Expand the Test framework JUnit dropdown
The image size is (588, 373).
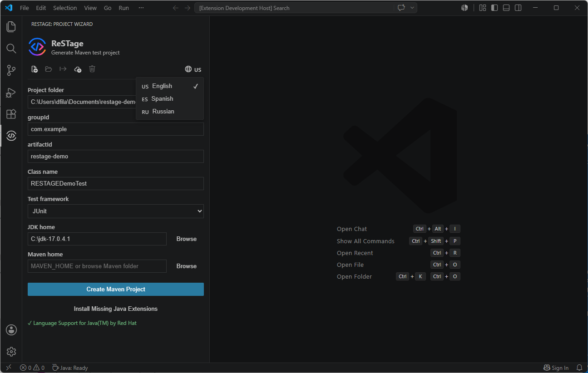[116, 211]
